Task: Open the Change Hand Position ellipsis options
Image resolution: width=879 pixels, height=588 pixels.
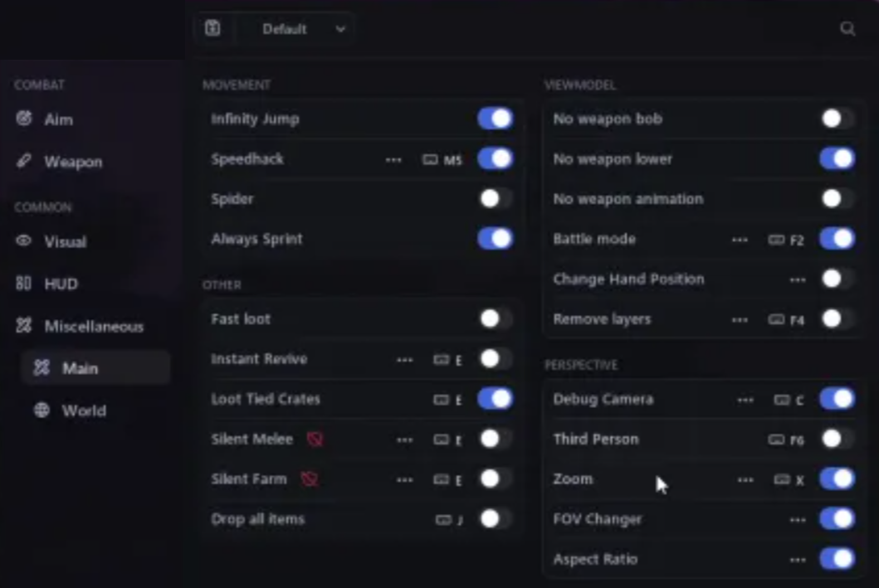Action: pos(798,279)
